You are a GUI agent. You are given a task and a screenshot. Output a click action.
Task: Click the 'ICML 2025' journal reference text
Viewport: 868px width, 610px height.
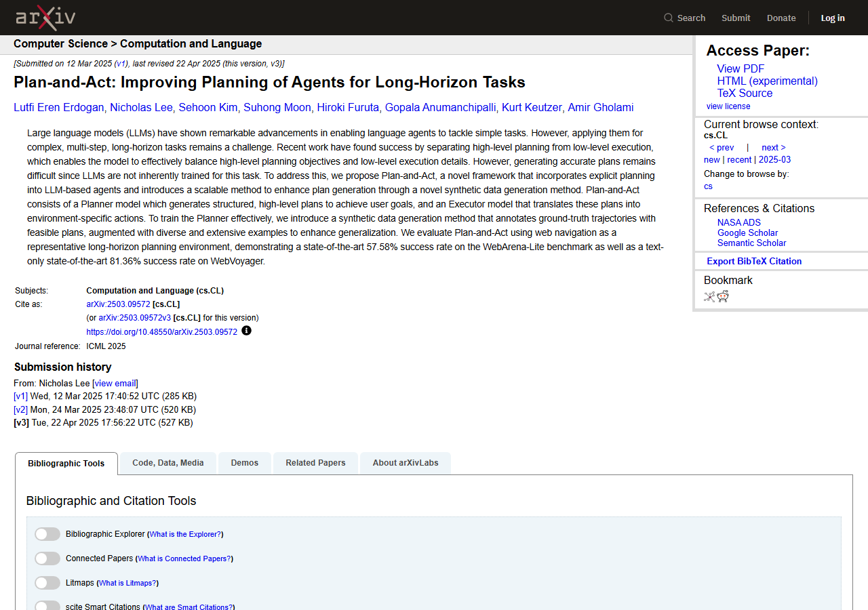[106, 346]
